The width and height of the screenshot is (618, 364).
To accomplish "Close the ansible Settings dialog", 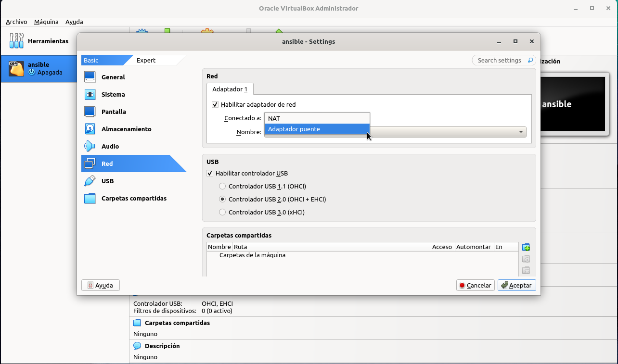I will [531, 41].
